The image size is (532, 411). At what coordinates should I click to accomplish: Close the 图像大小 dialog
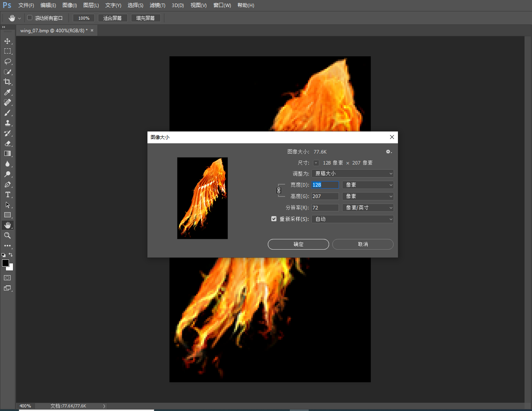point(392,137)
